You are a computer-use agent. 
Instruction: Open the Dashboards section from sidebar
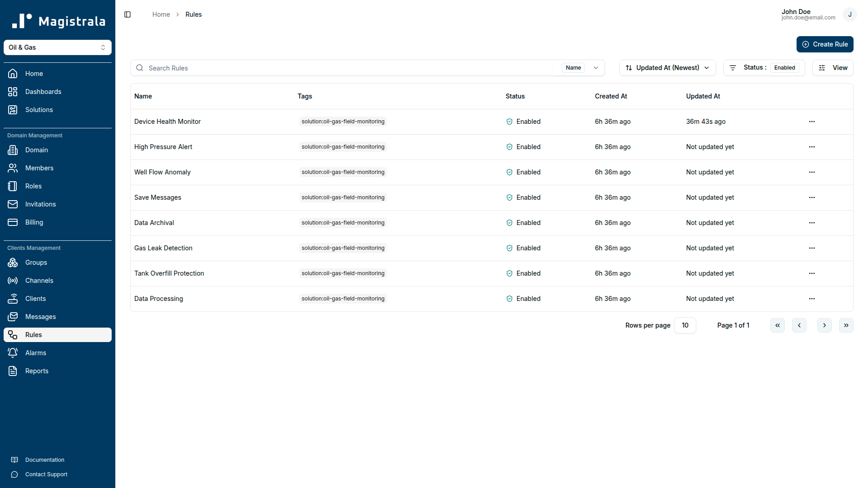point(43,92)
